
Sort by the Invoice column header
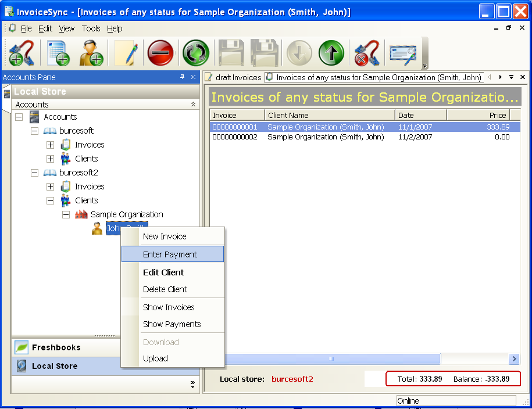click(237, 115)
